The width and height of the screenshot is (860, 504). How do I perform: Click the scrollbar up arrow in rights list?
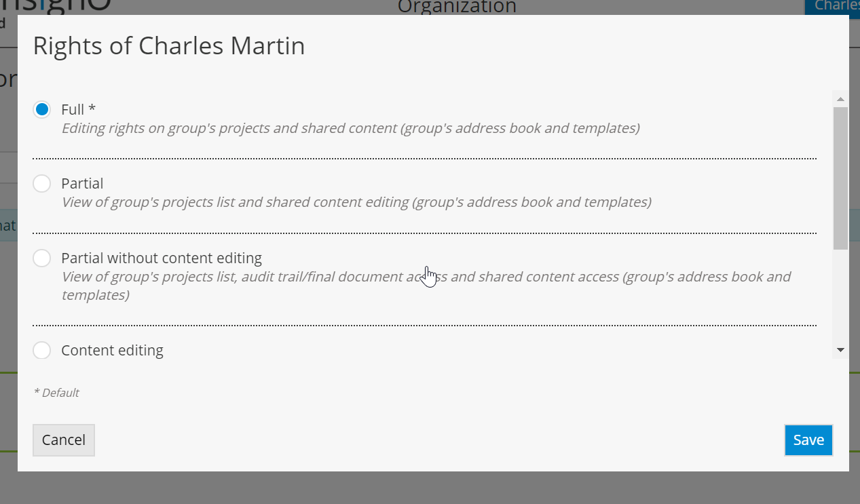pos(840,99)
